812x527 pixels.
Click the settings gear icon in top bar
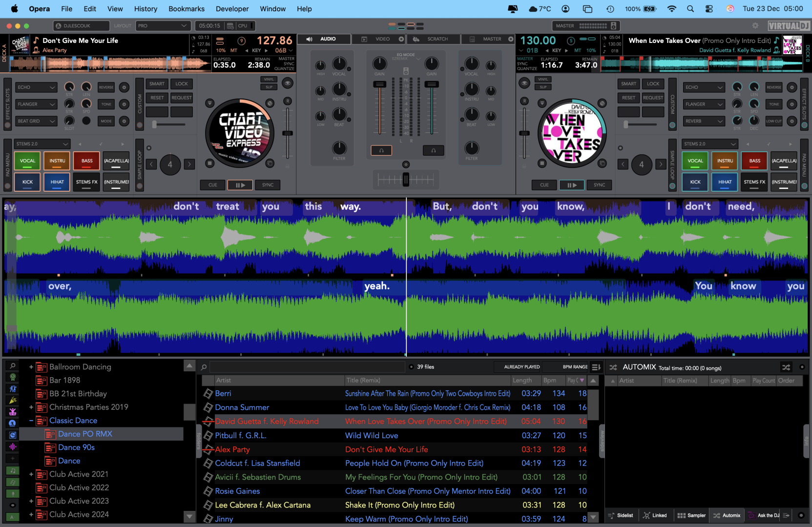[755, 26]
